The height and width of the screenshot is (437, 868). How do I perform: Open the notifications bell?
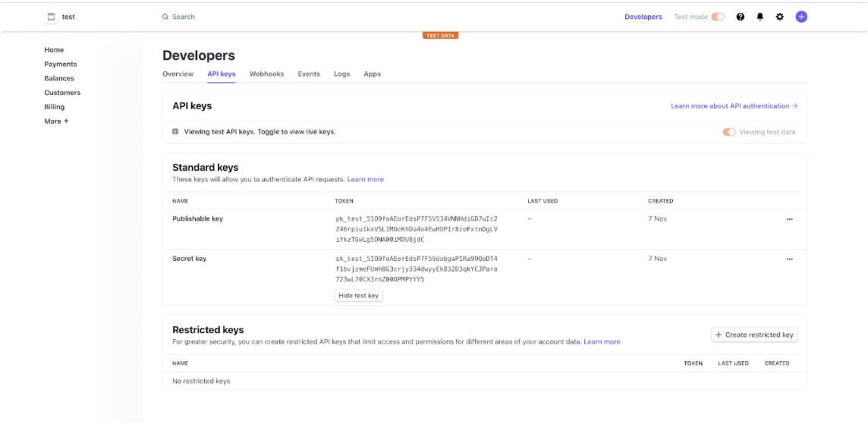click(760, 17)
